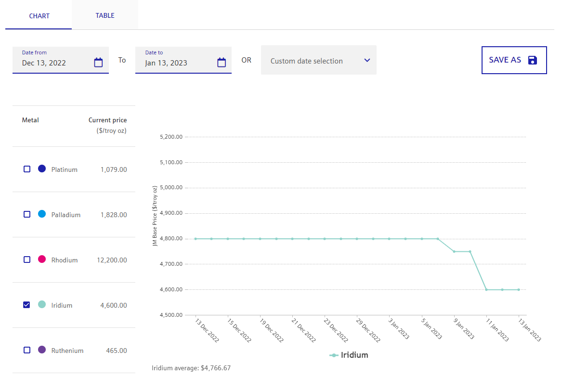The width and height of the screenshot is (588, 377).
Task: Check the Ruthenium checkbox
Action: click(x=27, y=350)
